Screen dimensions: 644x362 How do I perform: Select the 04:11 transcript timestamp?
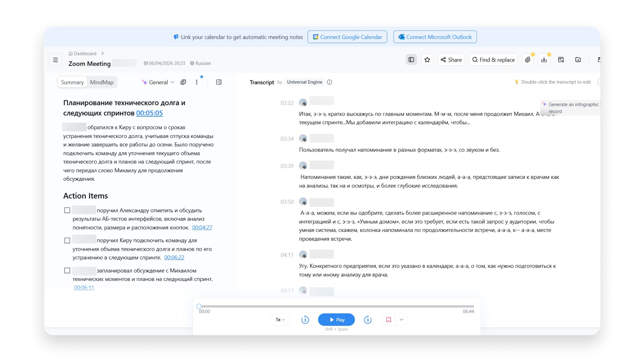pos(287,255)
